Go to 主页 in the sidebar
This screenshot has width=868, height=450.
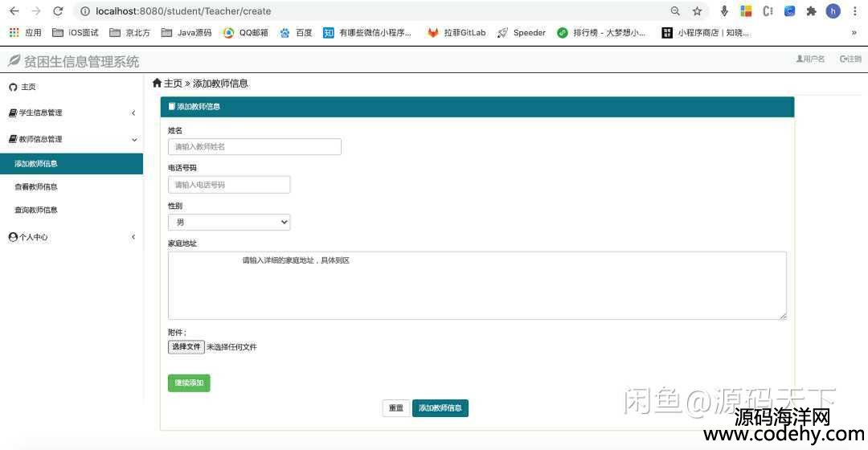[x=27, y=87]
